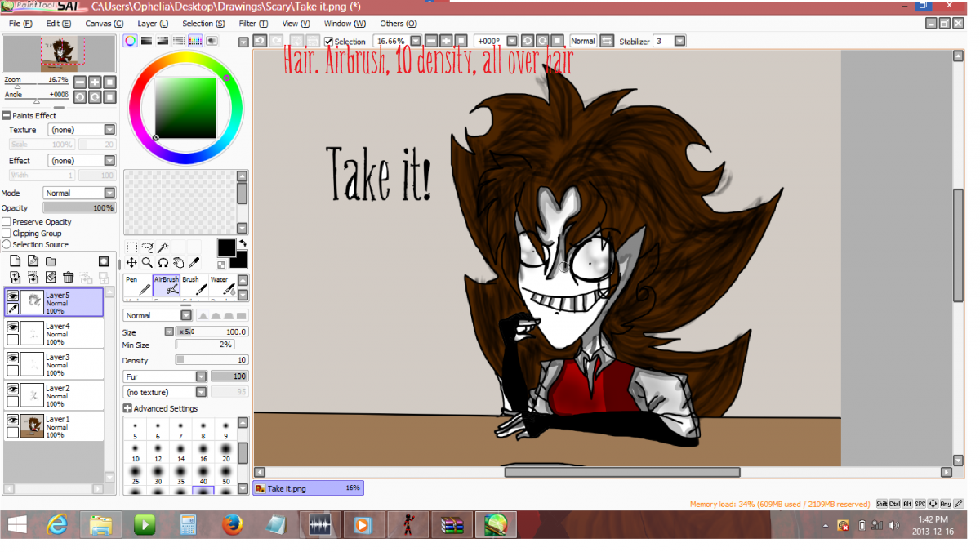Image resolution: width=980 pixels, height=552 pixels.
Task: Open the Canvas menu
Action: pyautogui.click(x=104, y=24)
